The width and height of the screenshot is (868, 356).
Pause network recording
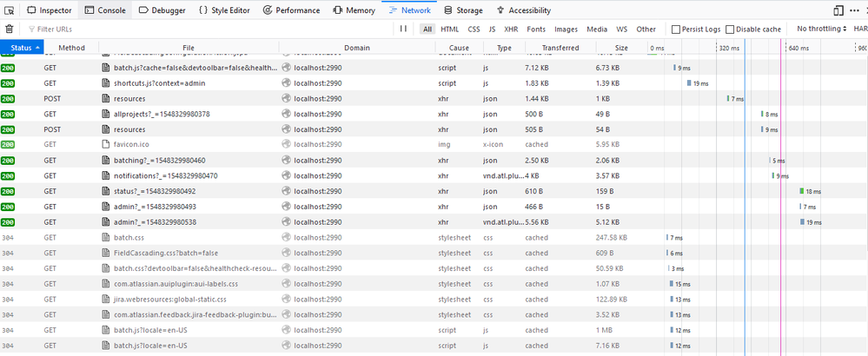403,29
